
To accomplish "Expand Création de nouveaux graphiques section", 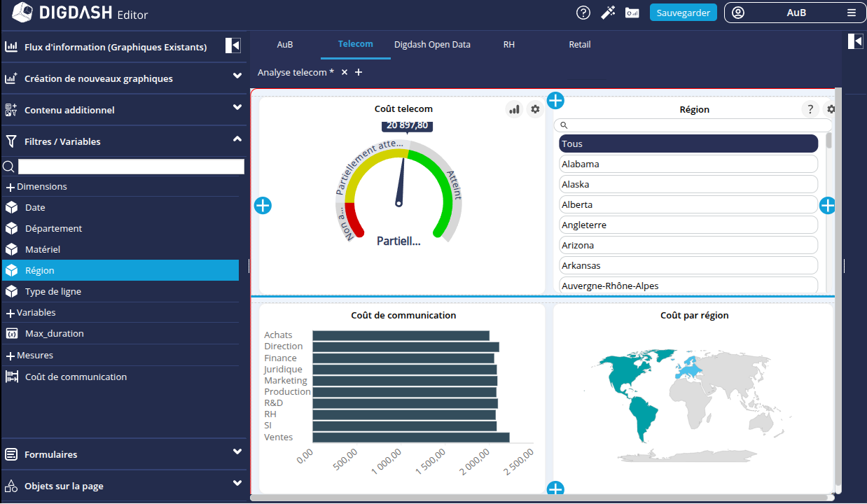I will 237,76.
